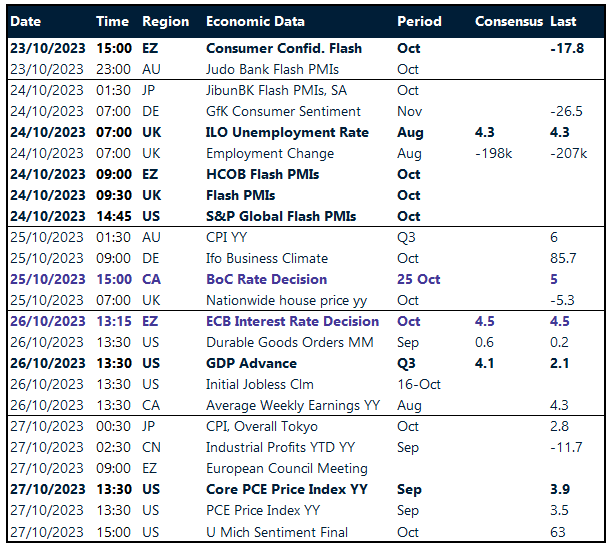Click the Time column header
Screen dimensions: 610x551
112,21
